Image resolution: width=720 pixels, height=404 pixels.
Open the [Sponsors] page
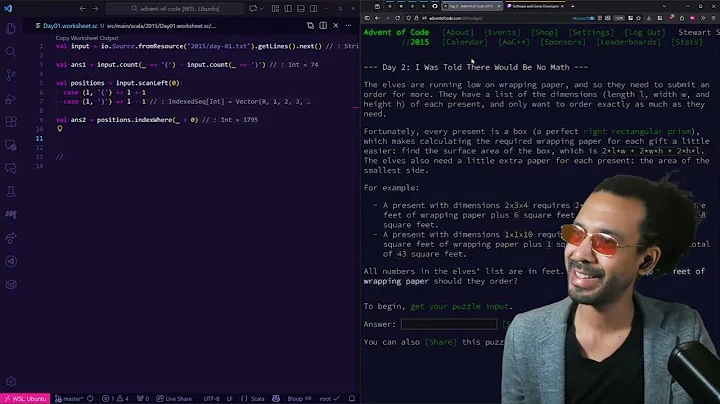click(x=563, y=42)
